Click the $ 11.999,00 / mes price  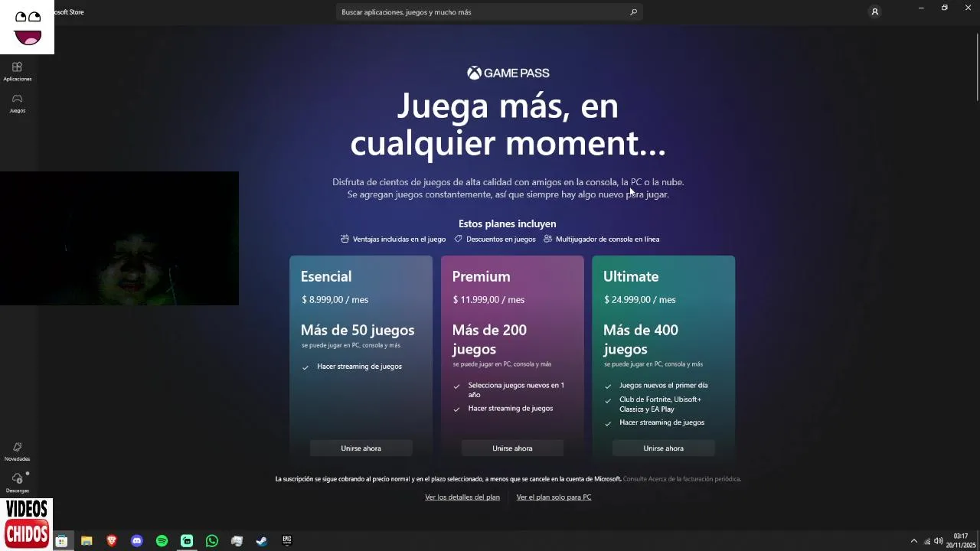click(x=488, y=300)
